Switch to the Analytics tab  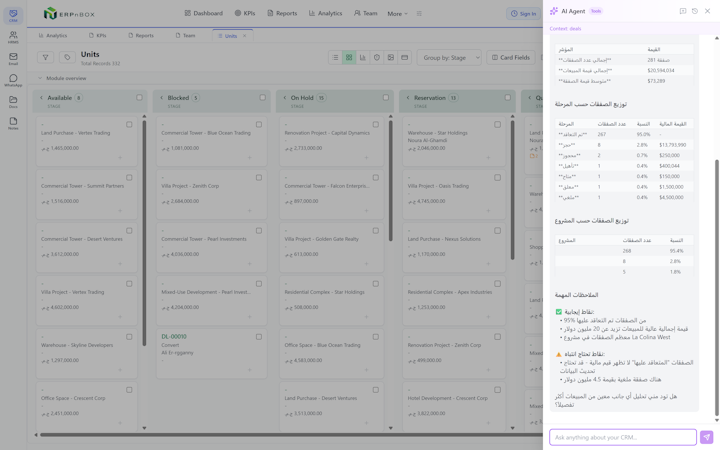53,35
